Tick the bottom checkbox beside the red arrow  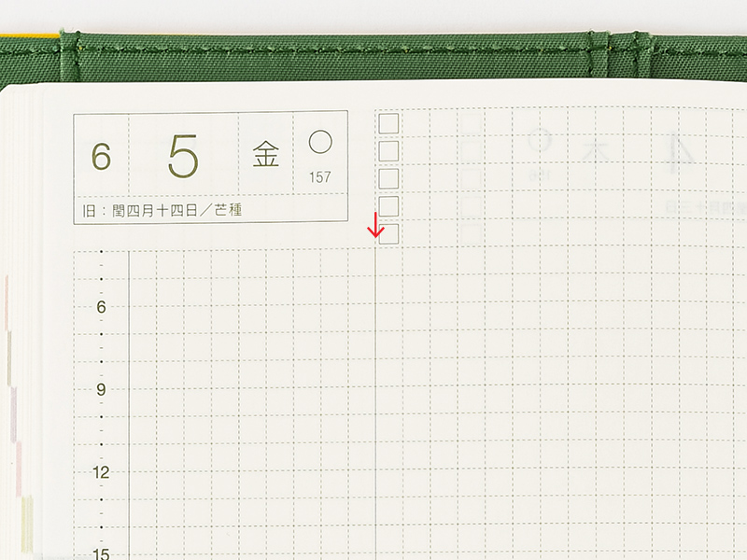pos(388,233)
